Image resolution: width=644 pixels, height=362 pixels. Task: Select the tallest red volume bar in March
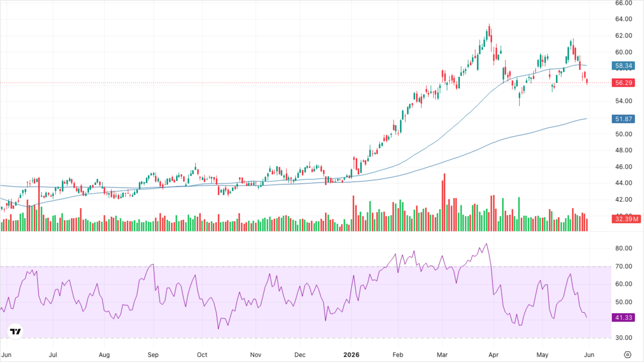pyautogui.click(x=445, y=202)
